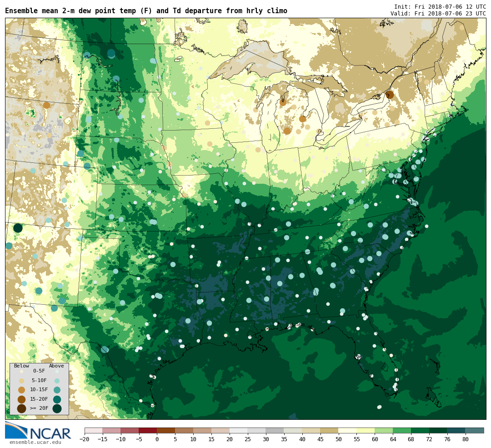Click the colorbar swatch between -20 and -15
Image resolution: width=491 pixels, height=448 pixels.
(94, 430)
